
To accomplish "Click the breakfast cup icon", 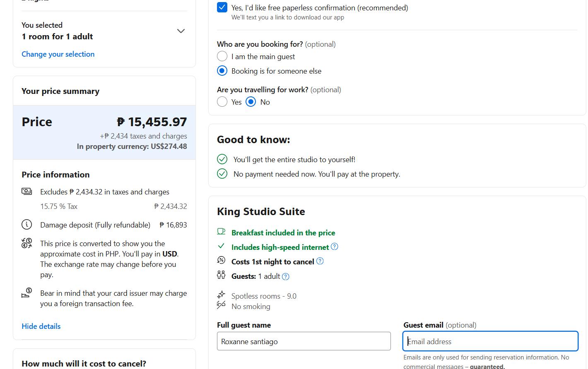I will pos(221,232).
